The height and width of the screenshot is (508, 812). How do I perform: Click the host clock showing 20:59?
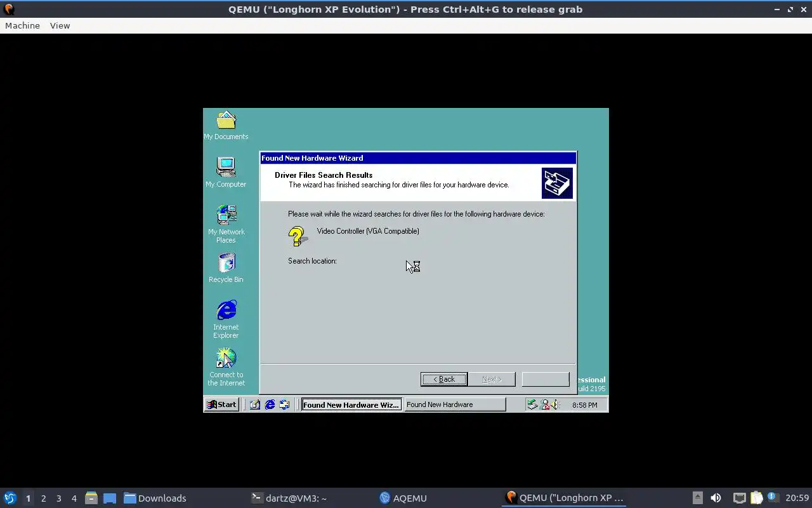[x=797, y=498]
